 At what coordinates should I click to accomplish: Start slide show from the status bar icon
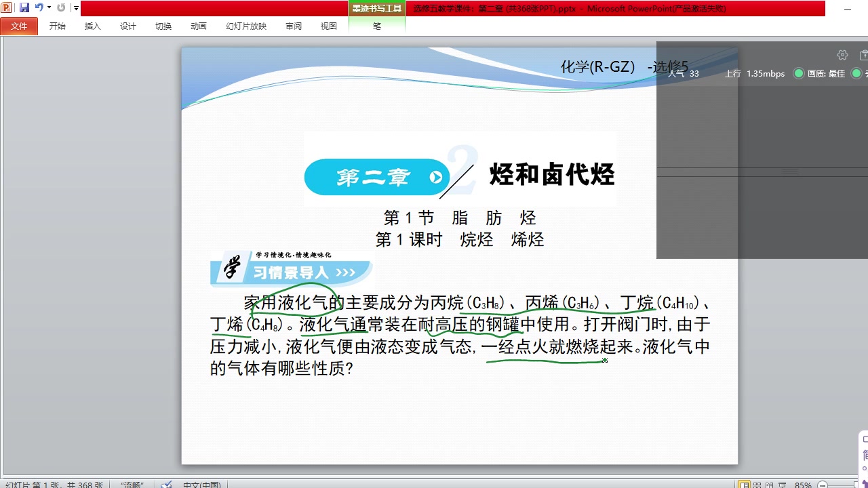click(x=784, y=483)
